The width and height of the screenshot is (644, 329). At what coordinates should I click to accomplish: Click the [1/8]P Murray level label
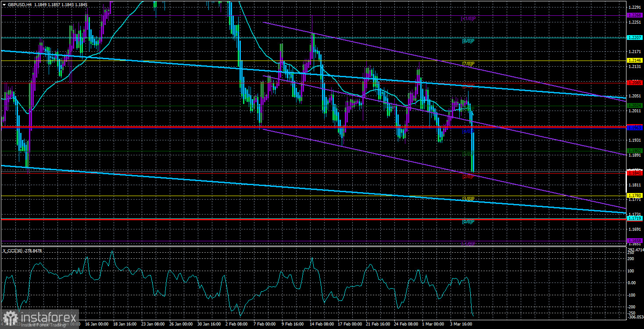click(468, 199)
